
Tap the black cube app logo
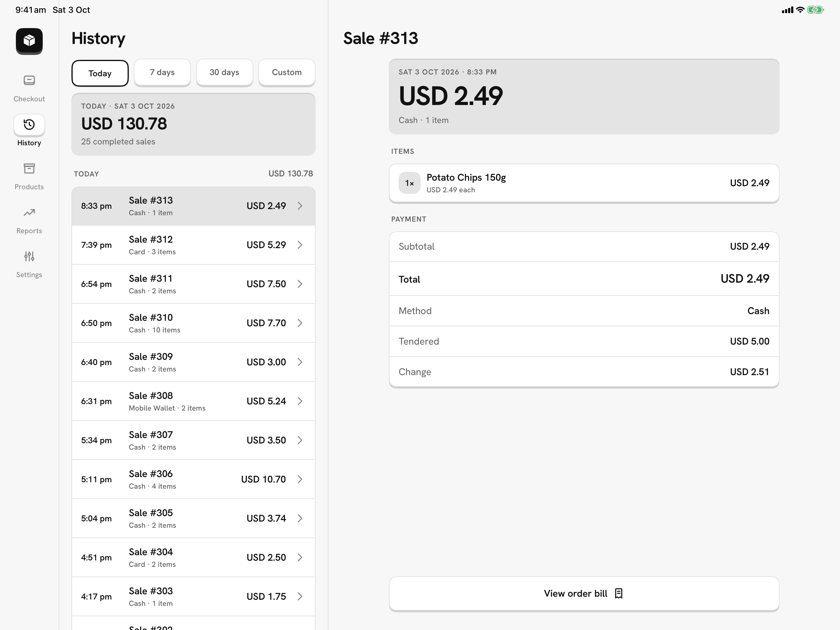click(x=29, y=41)
